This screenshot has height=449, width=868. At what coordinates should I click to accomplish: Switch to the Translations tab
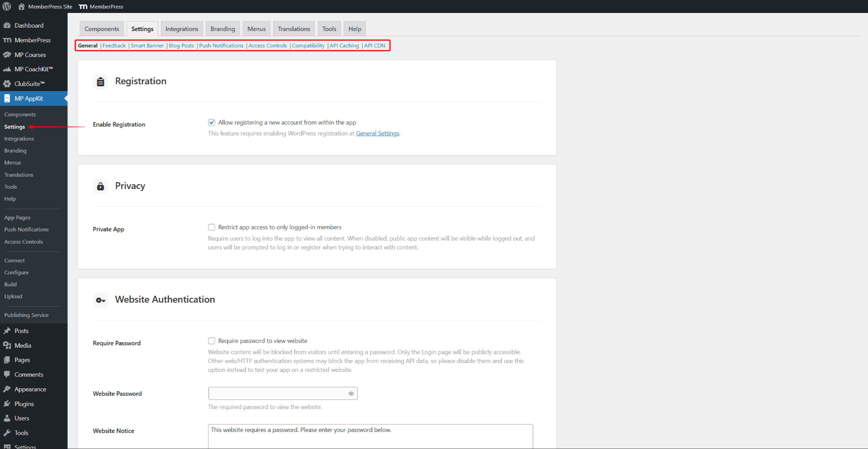pyautogui.click(x=294, y=29)
